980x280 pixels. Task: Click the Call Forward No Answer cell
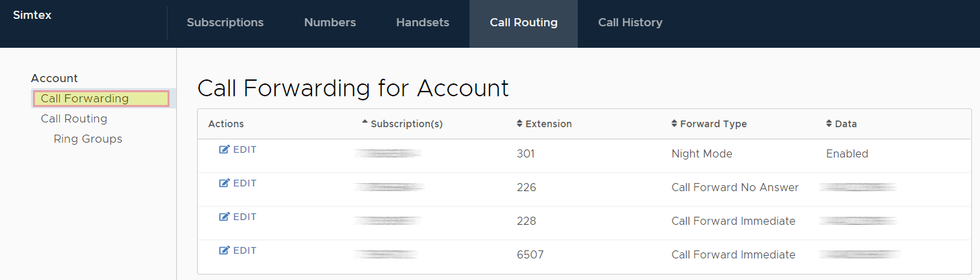coord(734,188)
